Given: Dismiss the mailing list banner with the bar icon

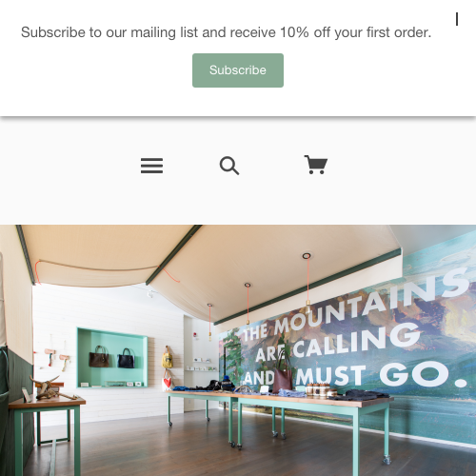Looking at the screenshot, I should pyautogui.click(x=457, y=19).
